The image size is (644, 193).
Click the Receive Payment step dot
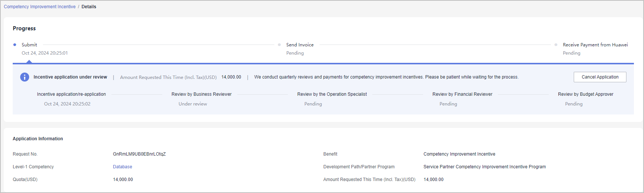pos(556,45)
